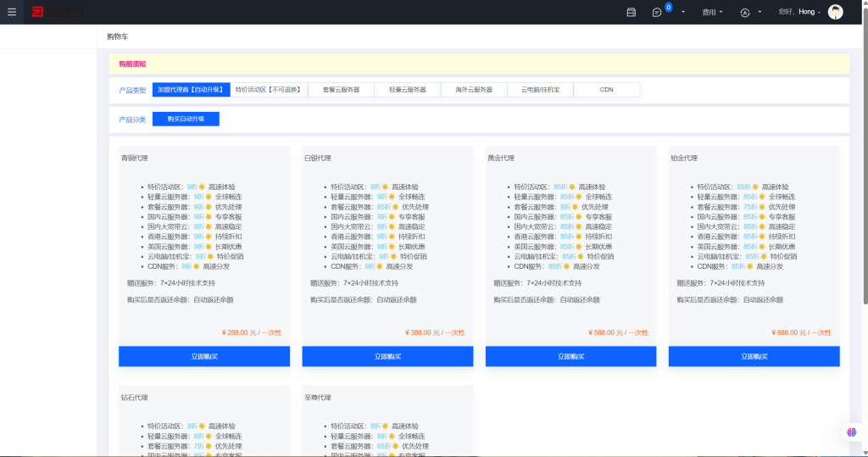
Task: Click the user avatar picture
Action: (x=835, y=12)
